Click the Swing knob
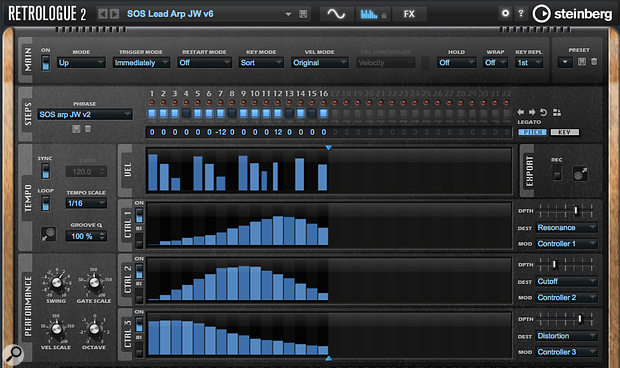 coord(57,283)
